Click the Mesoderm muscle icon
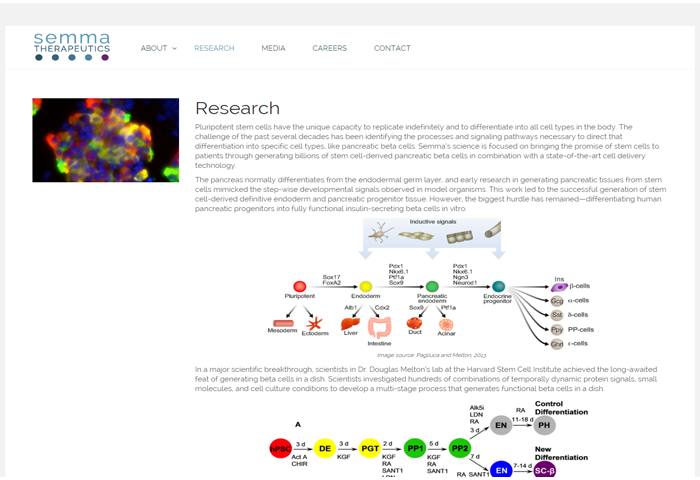700x480 pixels. pyautogui.click(x=283, y=323)
